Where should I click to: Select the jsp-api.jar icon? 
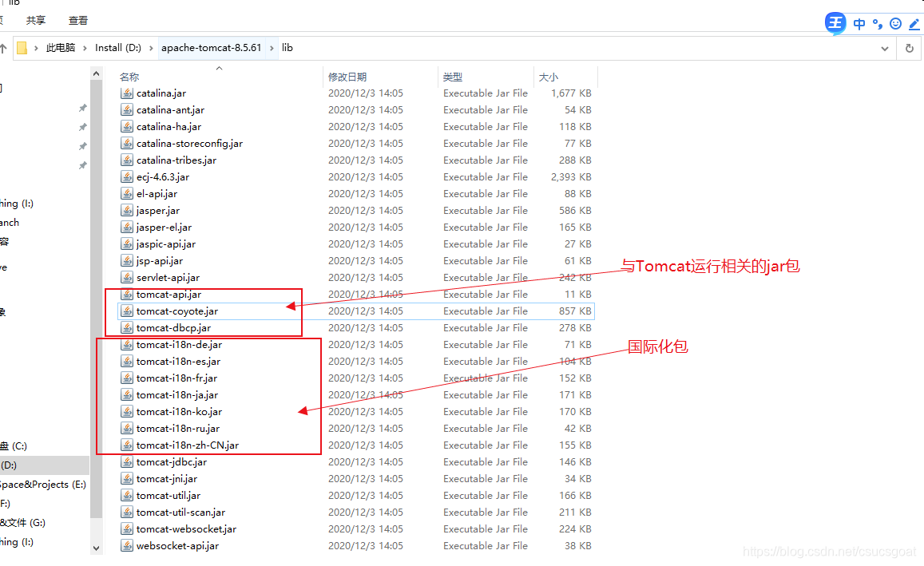[127, 261]
